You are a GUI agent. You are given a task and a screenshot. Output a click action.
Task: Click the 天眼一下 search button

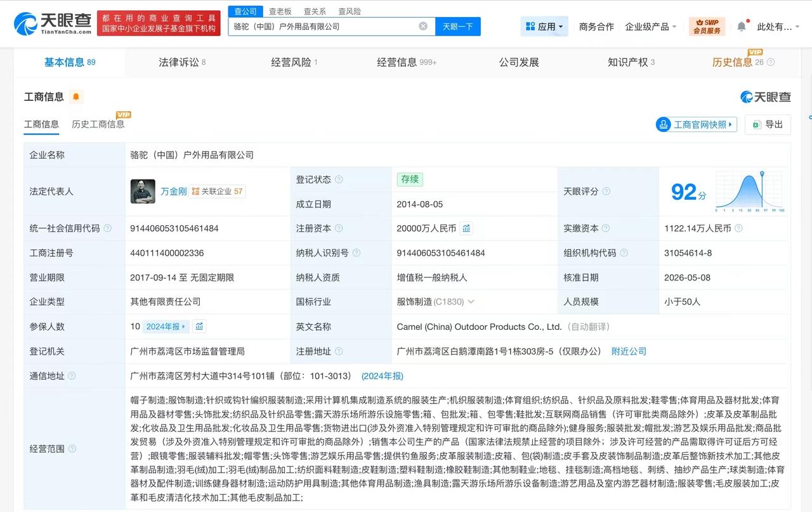(x=457, y=27)
